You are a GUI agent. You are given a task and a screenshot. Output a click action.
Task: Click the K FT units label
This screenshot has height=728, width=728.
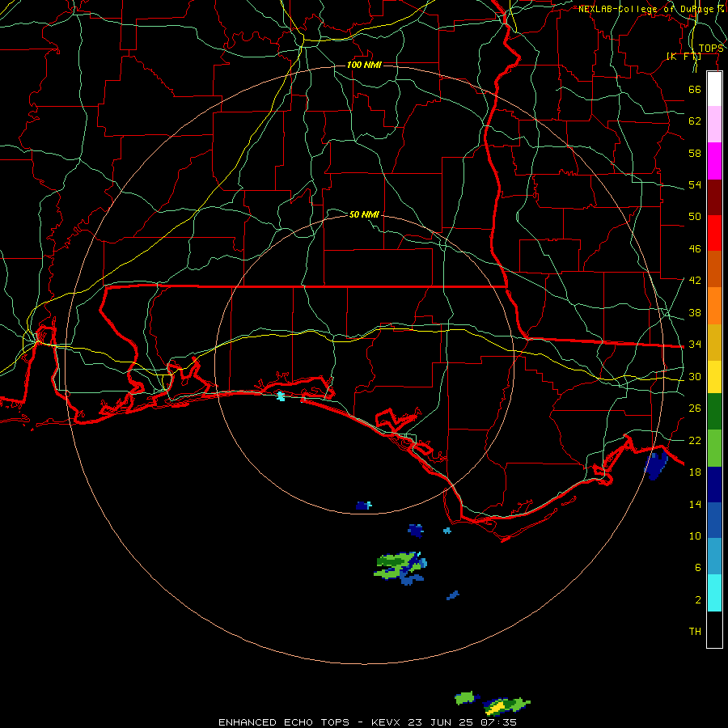tap(684, 57)
